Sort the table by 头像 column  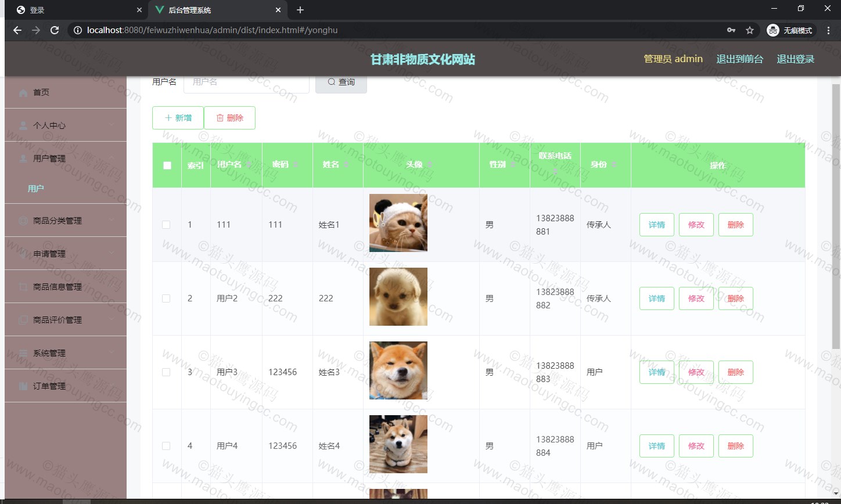tap(430, 165)
